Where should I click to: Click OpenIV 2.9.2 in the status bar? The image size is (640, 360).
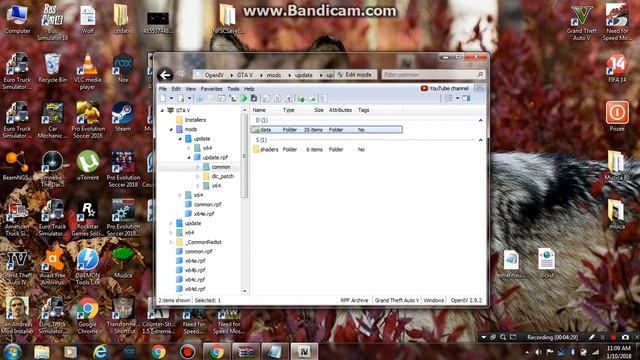click(466, 300)
